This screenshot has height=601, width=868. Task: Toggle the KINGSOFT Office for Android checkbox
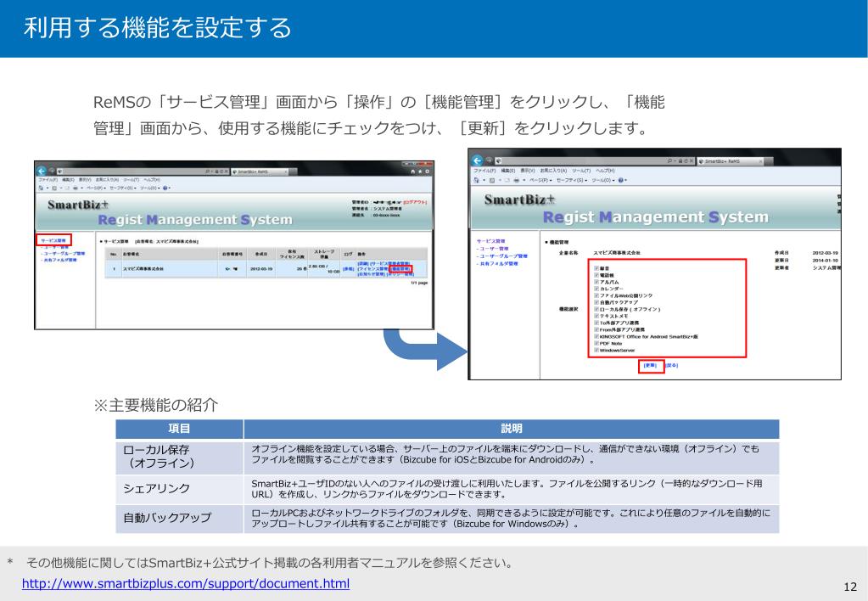[596, 336]
